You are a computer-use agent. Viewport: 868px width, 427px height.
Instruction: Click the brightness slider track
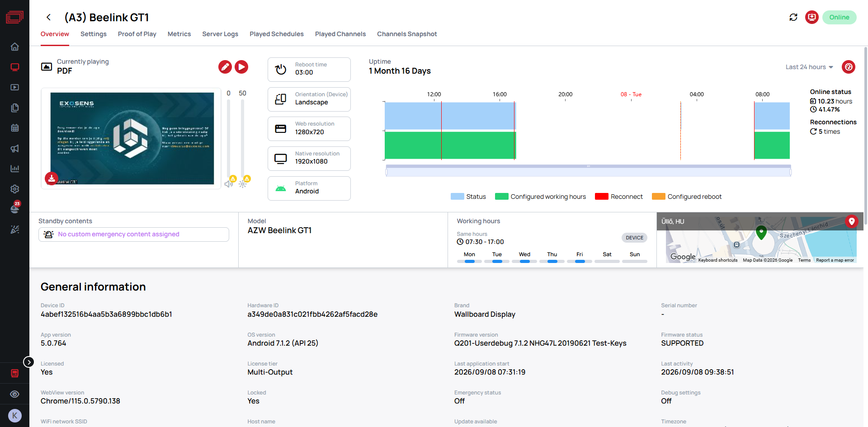243,138
